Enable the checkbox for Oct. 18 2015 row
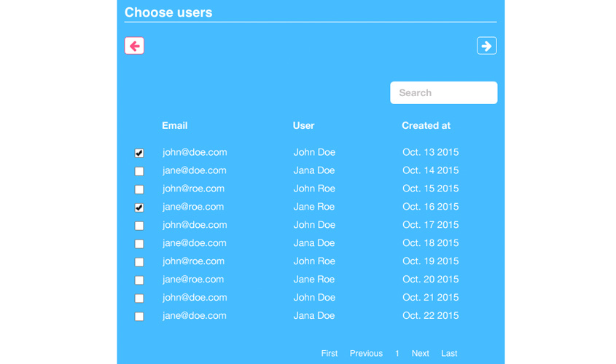 pos(139,244)
